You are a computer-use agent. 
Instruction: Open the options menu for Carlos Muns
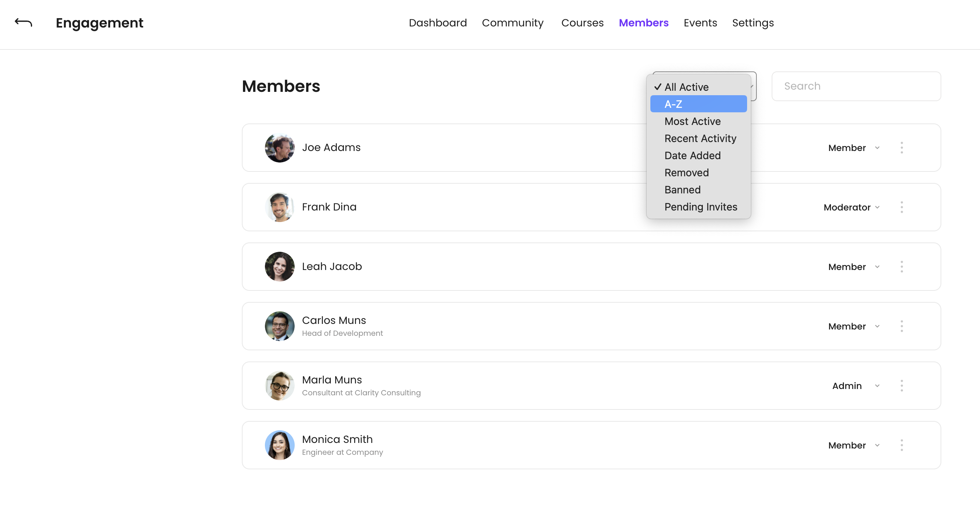(902, 326)
